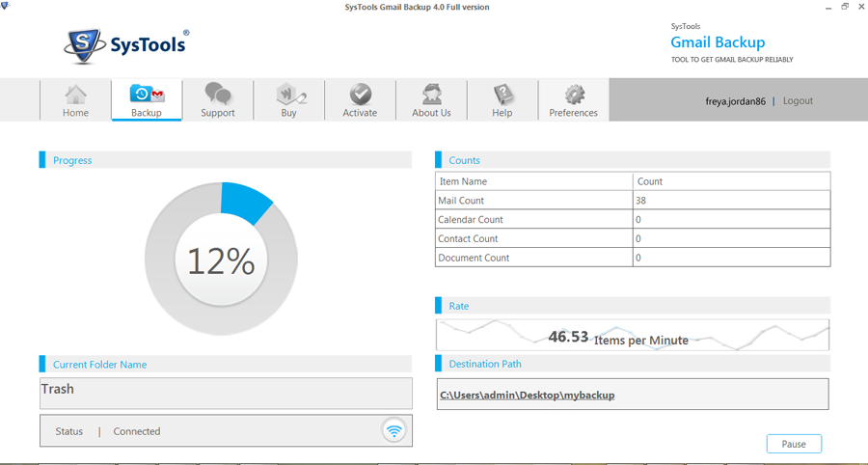Click the Count column header
Image resolution: width=868 pixels, height=465 pixels.
tap(650, 181)
